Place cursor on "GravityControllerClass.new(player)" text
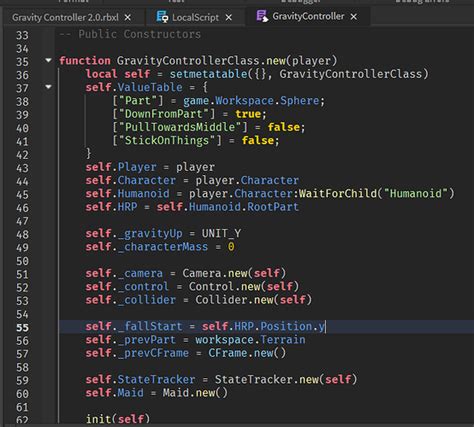The height and width of the screenshot is (427, 474). (x=227, y=61)
